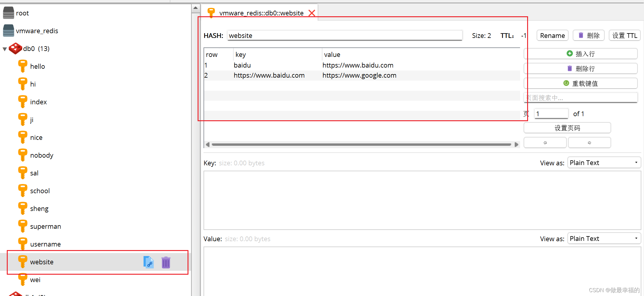Click the 插入行 insert row button
The image size is (644, 296).
click(x=580, y=54)
